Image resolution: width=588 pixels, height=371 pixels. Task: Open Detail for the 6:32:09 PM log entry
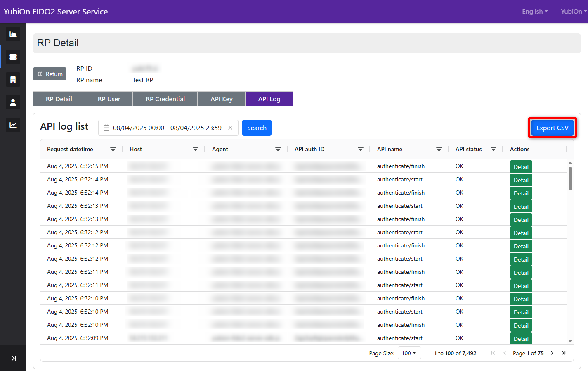click(521, 338)
